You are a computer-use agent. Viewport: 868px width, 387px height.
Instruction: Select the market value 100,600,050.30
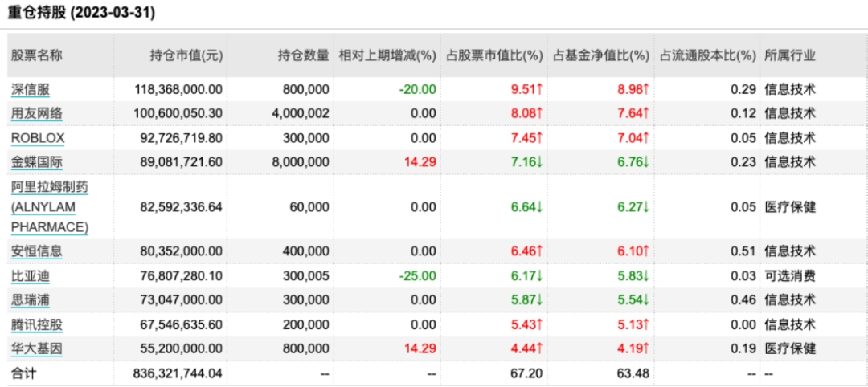pyautogui.click(x=178, y=114)
